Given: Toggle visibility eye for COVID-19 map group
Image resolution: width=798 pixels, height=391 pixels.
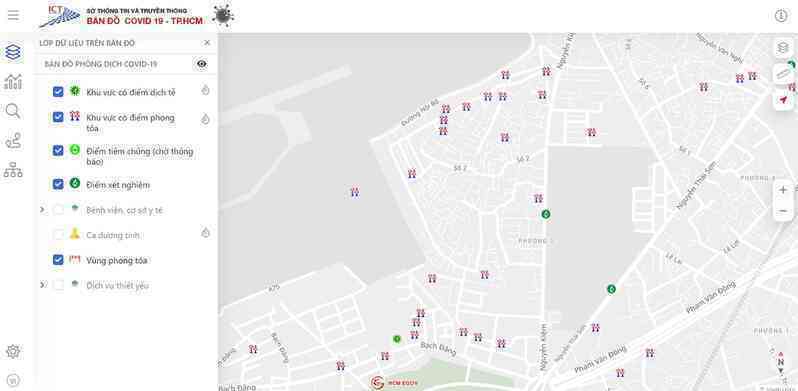Looking at the screenshot, I should click(202, 64).
